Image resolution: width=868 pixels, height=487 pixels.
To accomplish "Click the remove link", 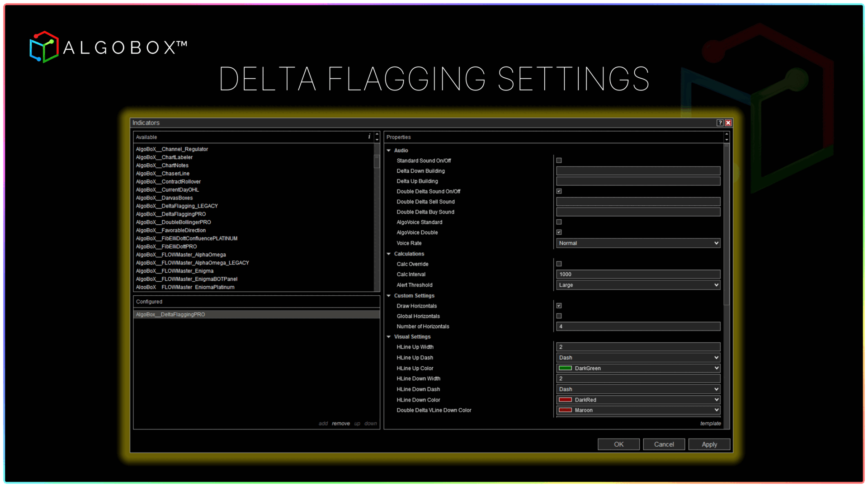I will 340,424.
